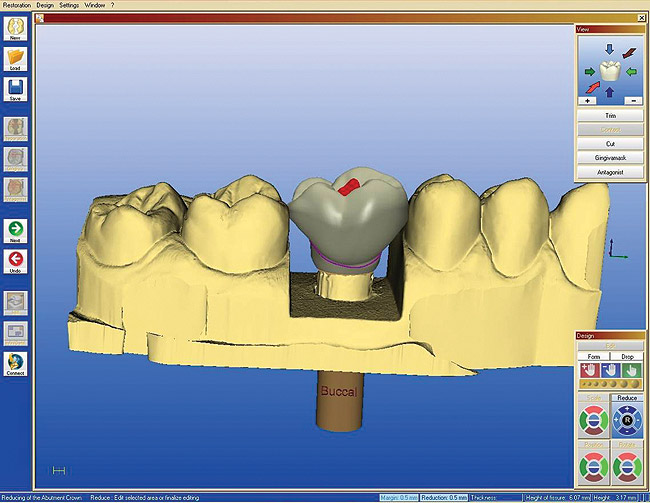Click the top blue view arrow
The height and width of the screenshot is (503, 650).
[x=610, y=47]
